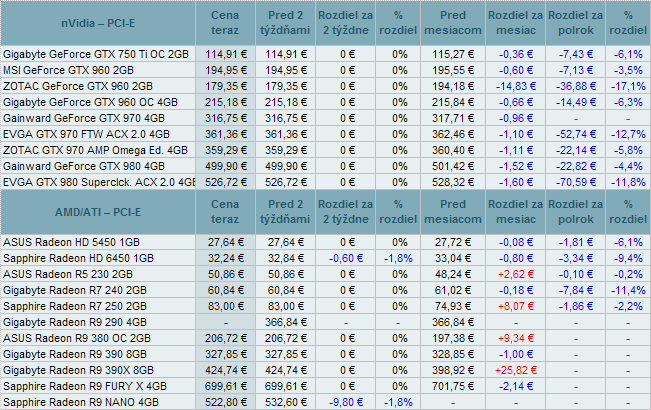Click 'ASUS Radeon R9 380 OC 2GB' product name
The width and height of the screenshot is (651, 410).
[x=77, y=339]
